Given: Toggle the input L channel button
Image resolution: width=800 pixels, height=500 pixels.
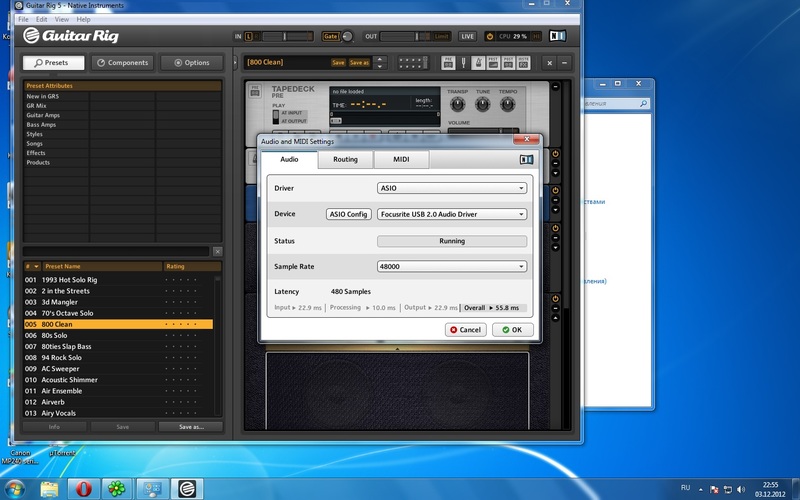Looking at the screenshot, I should (x=249, y=36).
